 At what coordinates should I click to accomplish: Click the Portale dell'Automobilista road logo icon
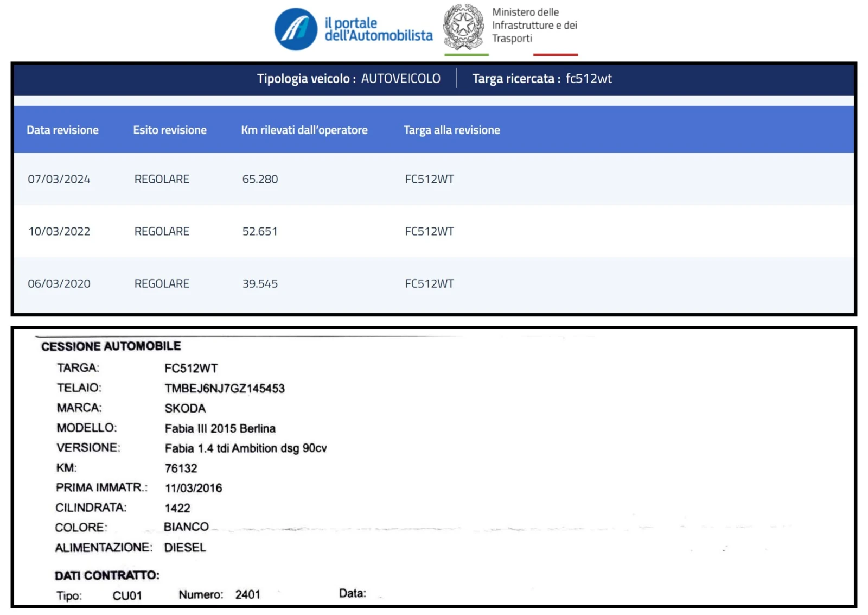[296, 29]
